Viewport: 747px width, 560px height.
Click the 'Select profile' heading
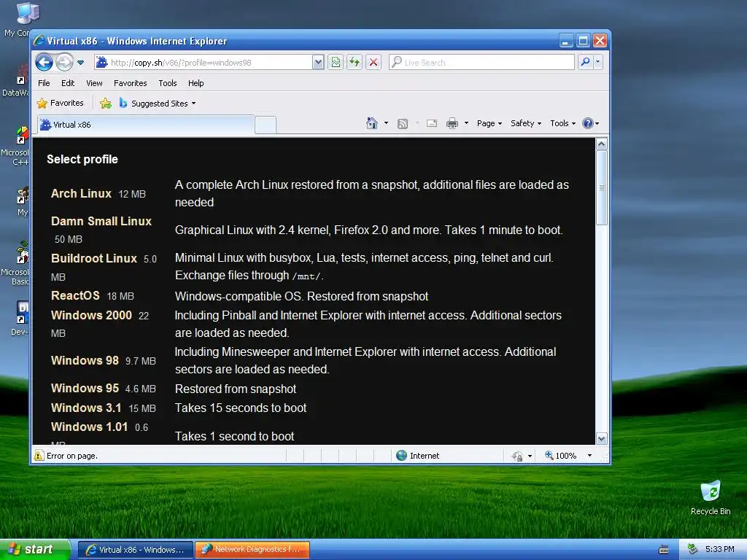[82, 160]
